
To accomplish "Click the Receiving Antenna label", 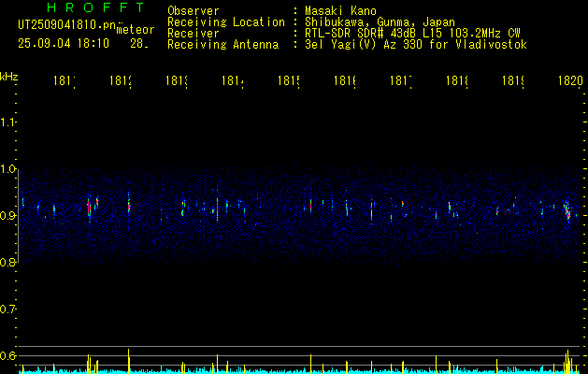I will (x=223, y=45).
